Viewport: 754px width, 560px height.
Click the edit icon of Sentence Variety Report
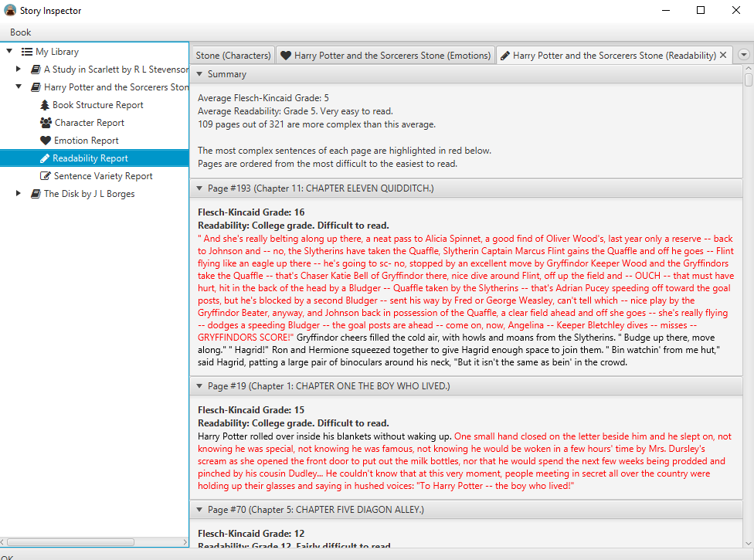click(46, 176)
